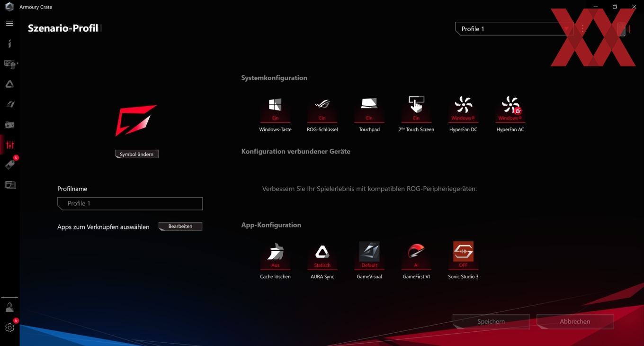Go to the Home dashboard sidebar icon

coord(9,44)
